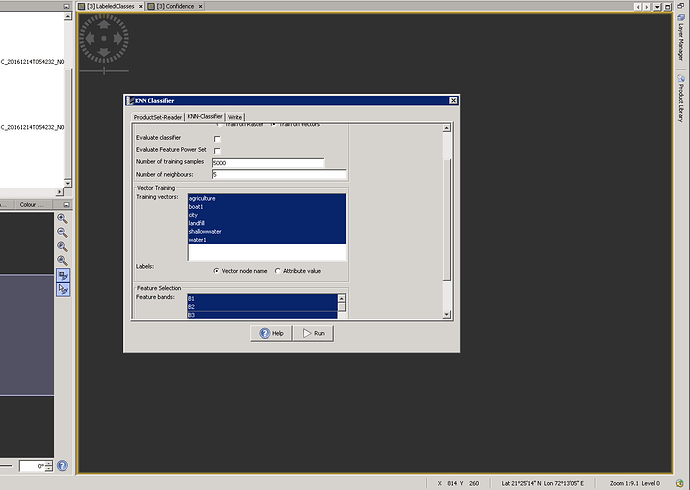Click the Feature bands list scroll-up arrow
Viewport: 690px width, 490px height.
pos(341,298)
